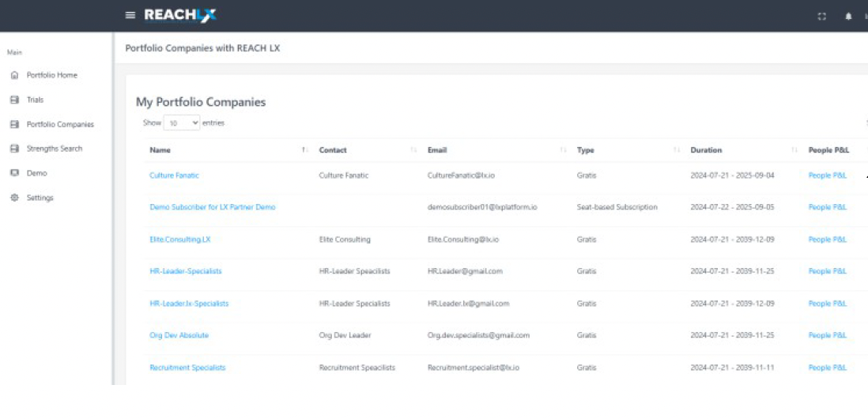Open Strengths Search page
The image size is (868, 419).
(55, 149)
